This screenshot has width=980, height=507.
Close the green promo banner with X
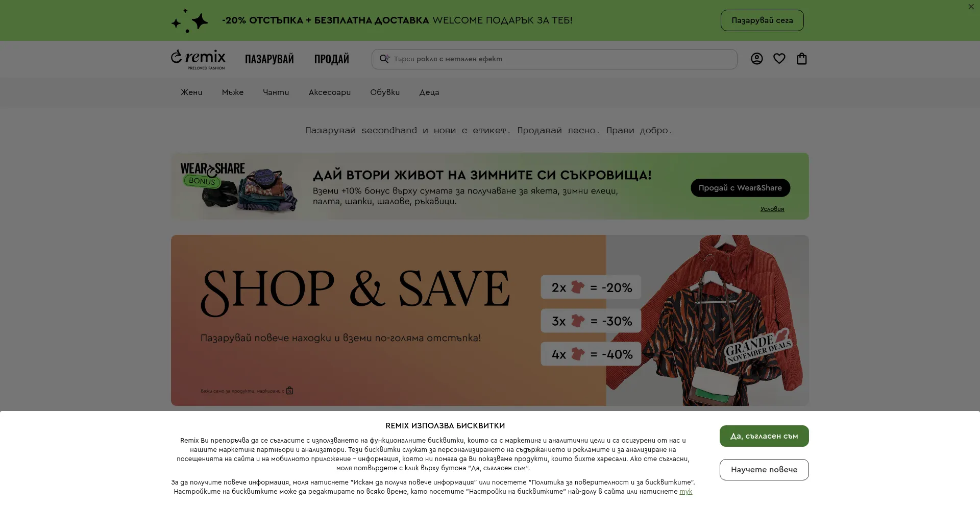point(971,7)
